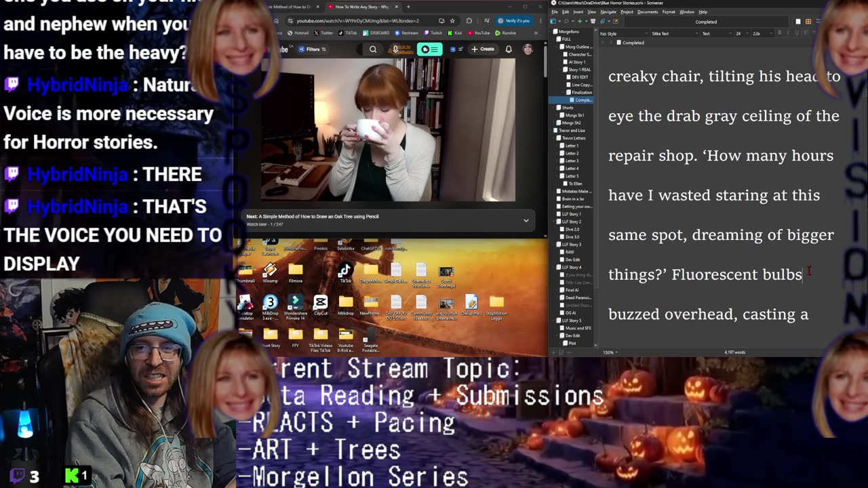Image resolution: width=868 pixels, height=488 pixels.
Task: Close the How To Write Any Story tab
Action: pyautogui.click(x=397, y=7)
